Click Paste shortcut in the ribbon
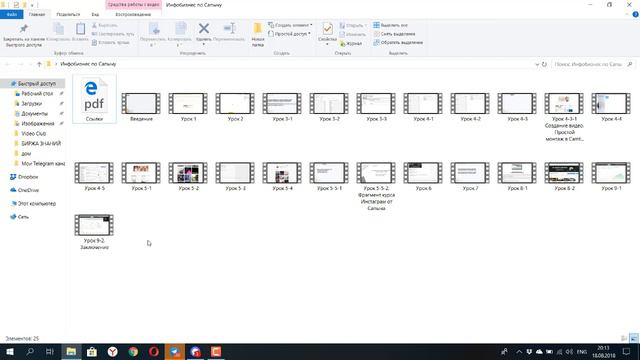The width and height of the screenshot is (640, 360). 111,42
